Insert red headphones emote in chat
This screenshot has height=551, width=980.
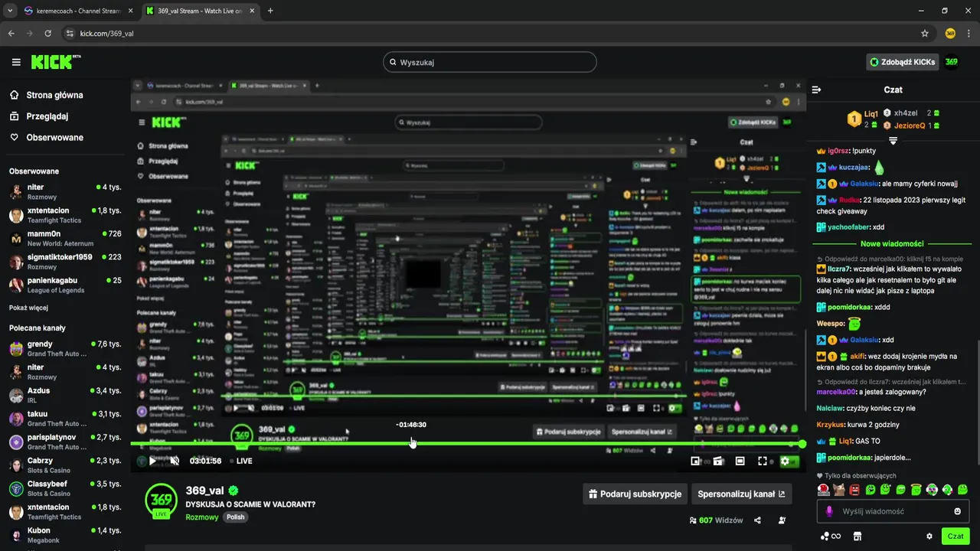coord(823,490)
